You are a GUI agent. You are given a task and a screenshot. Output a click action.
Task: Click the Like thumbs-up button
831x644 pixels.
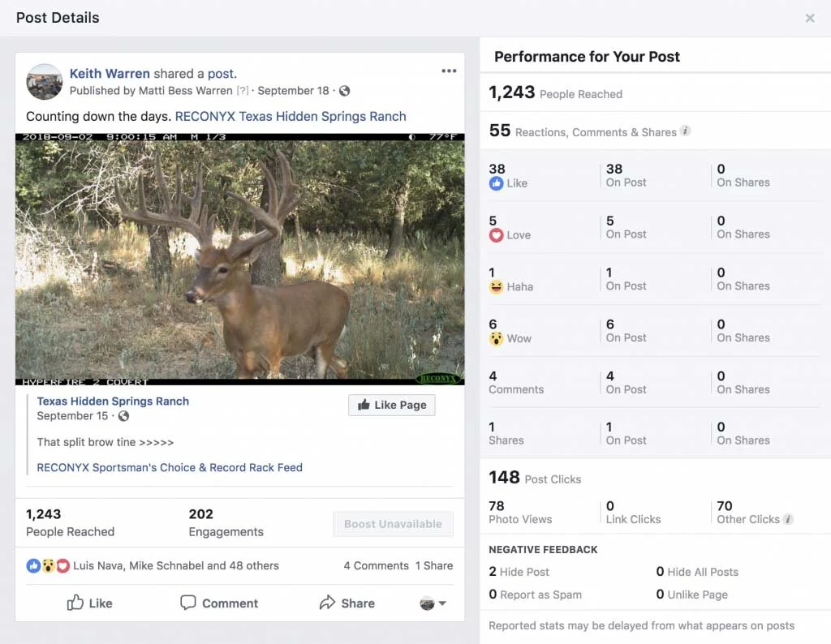coord(89,603)
